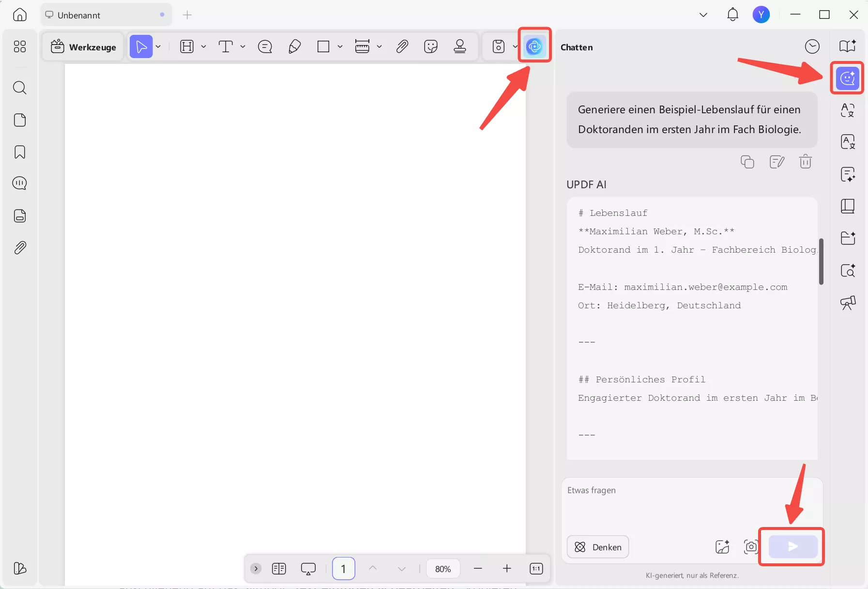Open the page translation icon
The image size is (868, 589).
pos(848,142)
